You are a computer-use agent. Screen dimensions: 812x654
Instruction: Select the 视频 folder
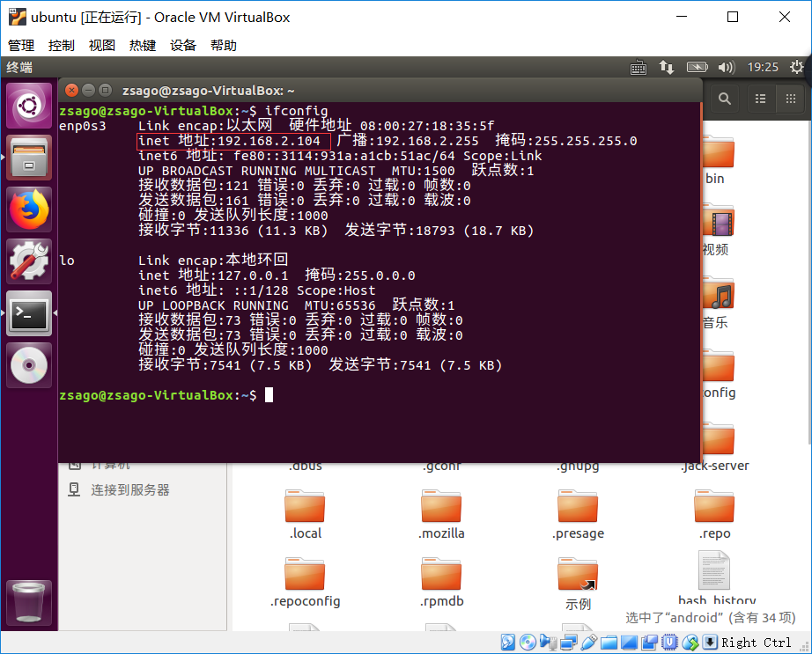(719, 231)
